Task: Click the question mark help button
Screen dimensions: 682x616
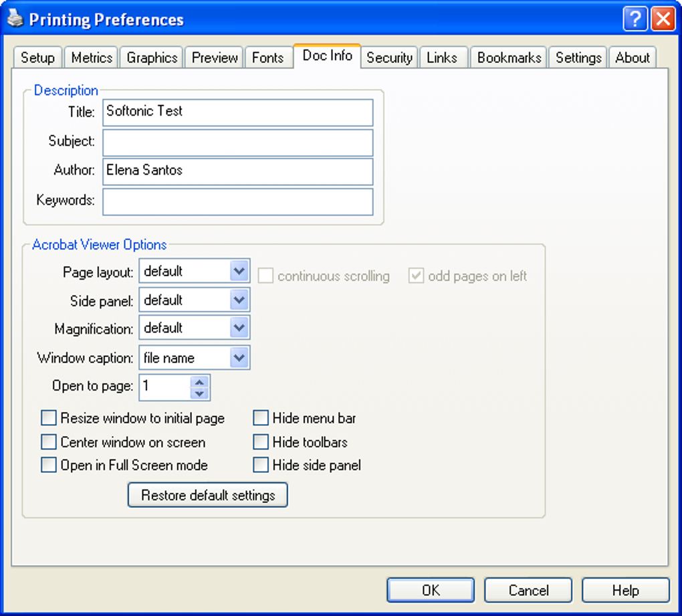Action: (635, 19)
